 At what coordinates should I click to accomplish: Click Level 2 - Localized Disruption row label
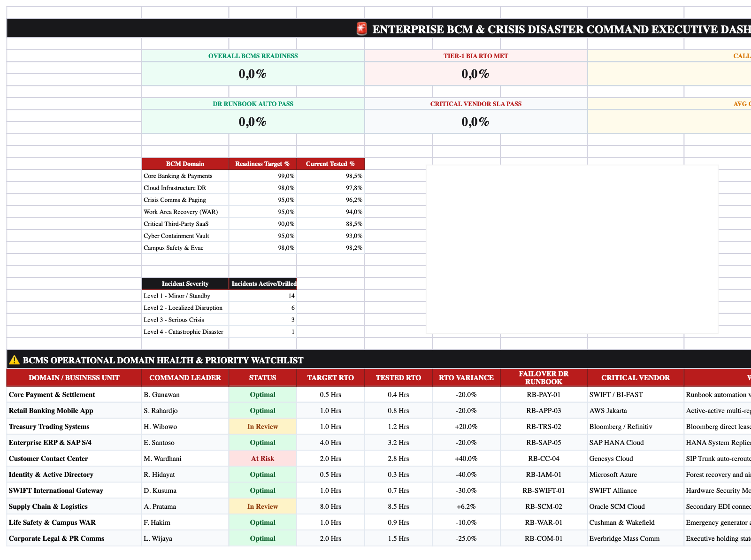[185, 308]
